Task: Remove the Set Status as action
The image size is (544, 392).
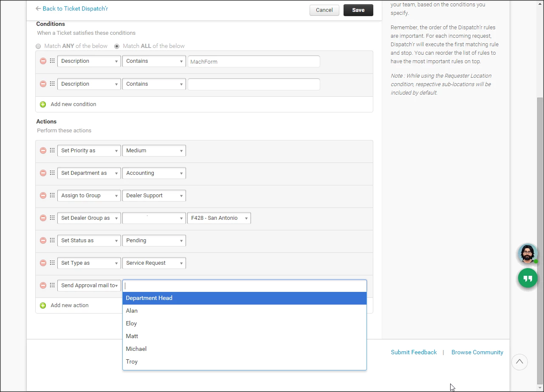Action: click(x=43, y=241)
